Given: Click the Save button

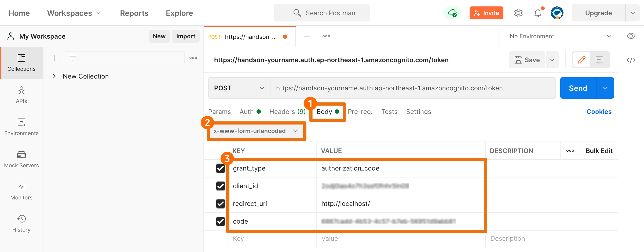Looking at the screenshot, I should click(527, 60).
